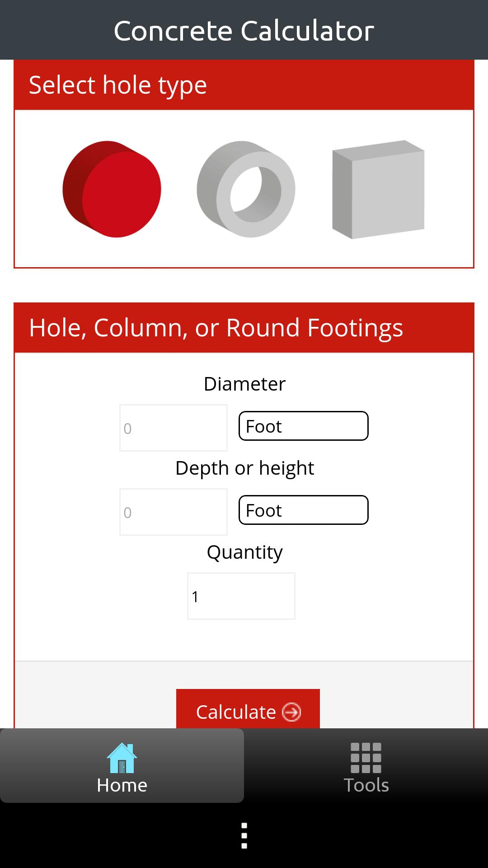This screenshot has height=868, width=488.
Task: Highlight the Select hole type header
Action: tap(118, 85)
